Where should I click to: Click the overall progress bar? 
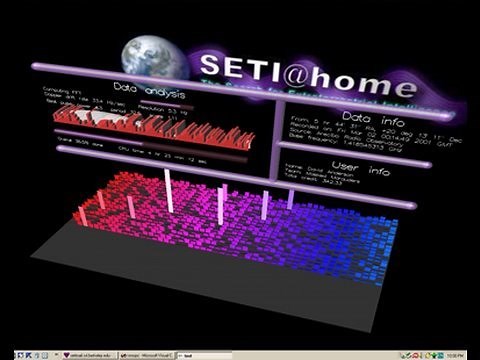coord(151,146)
